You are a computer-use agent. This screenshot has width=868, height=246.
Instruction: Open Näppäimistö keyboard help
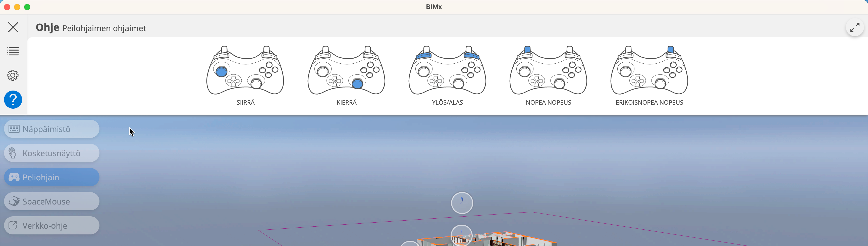51,129
